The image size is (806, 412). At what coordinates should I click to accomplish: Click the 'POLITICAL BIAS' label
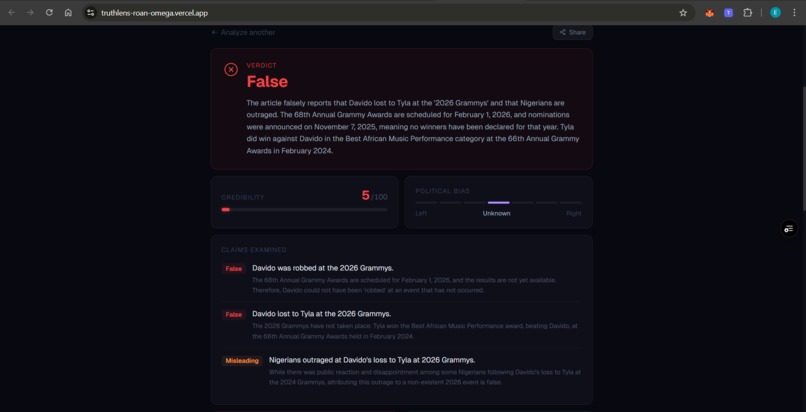(x=443, y=191)
